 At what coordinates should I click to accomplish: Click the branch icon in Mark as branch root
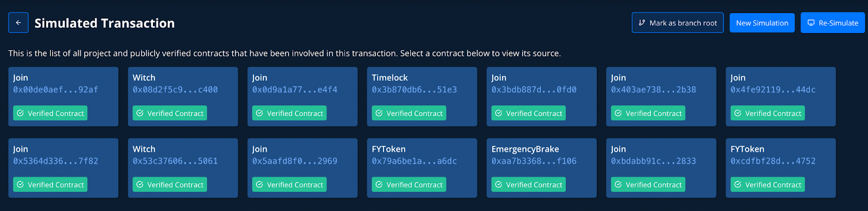[x=642, y=23]
